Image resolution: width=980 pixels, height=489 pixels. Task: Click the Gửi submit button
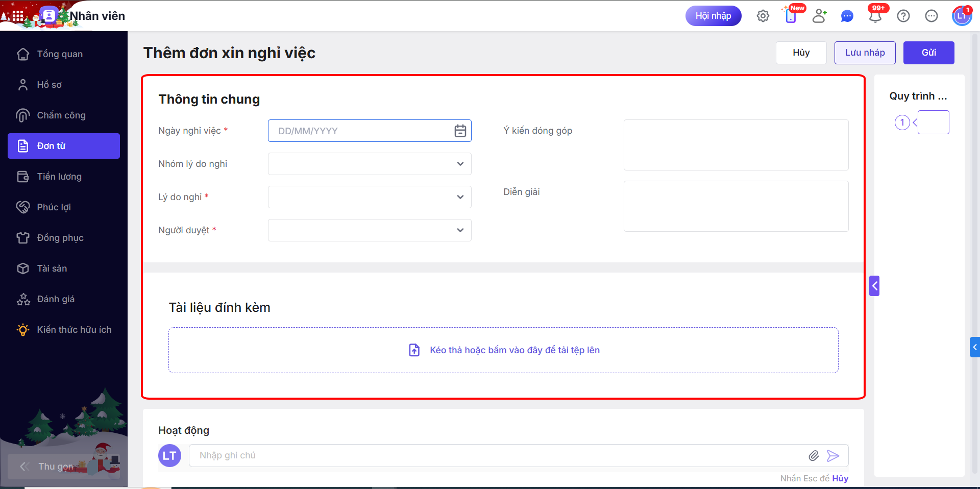928,53
